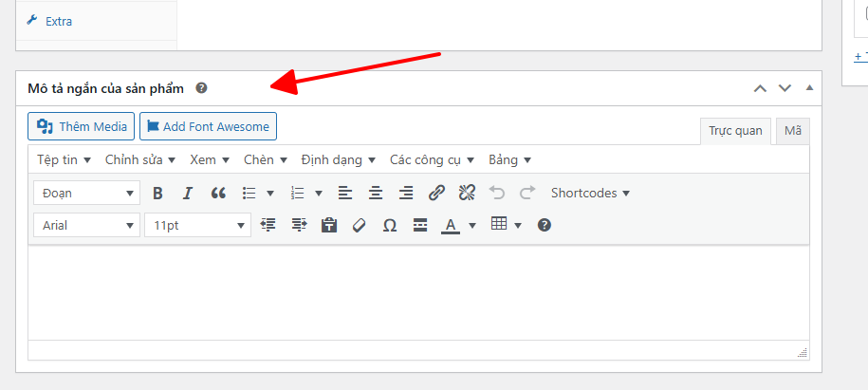The image size is (868, 390).
Task: Toggle bold formatting in editor toolbar
Action: click(157, 194)
